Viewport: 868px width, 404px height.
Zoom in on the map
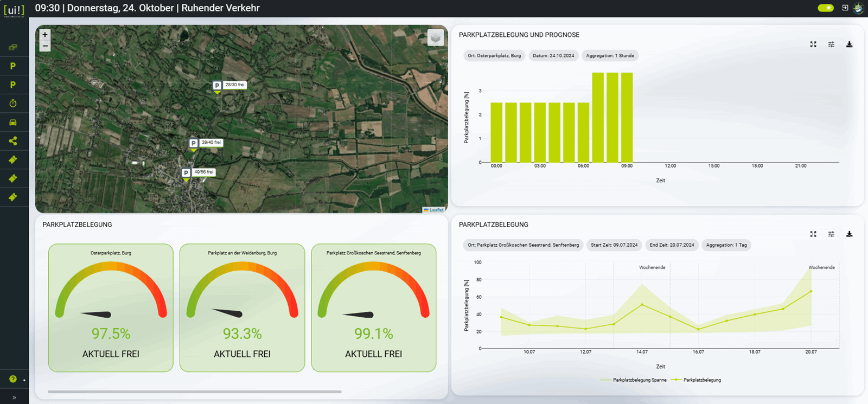pyautogui.click(x=45, y=35)
